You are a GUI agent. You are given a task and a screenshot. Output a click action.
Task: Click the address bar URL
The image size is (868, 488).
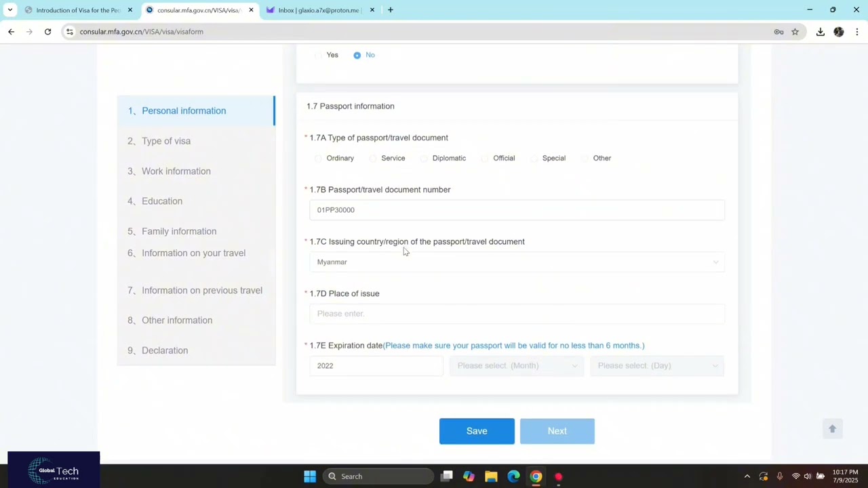point(141,32)
